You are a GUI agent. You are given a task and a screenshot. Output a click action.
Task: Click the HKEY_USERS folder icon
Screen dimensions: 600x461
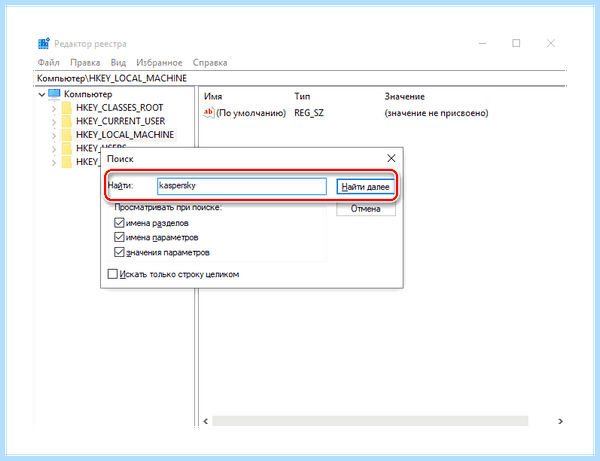pos(67,148)
